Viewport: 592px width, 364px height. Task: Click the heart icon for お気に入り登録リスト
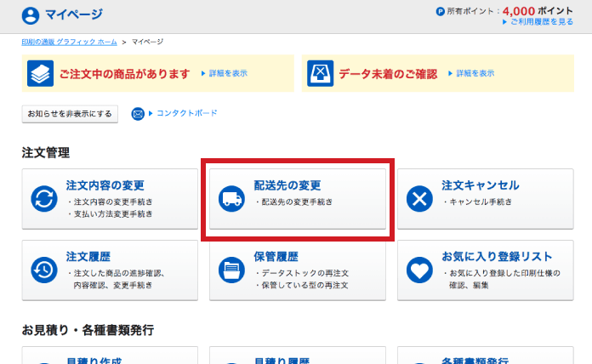(419, 270)
